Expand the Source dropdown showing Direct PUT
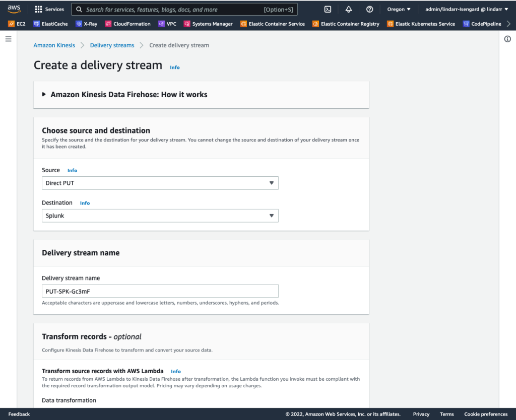516x420 pixels. click(x=160, y=183)
